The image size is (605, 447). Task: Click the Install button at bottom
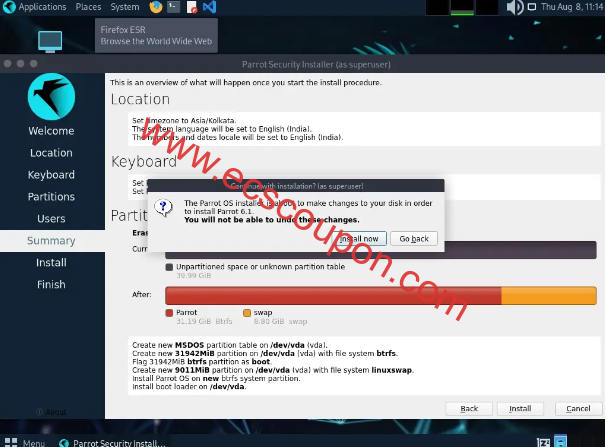pyautogui.click(x=520, y=409)
